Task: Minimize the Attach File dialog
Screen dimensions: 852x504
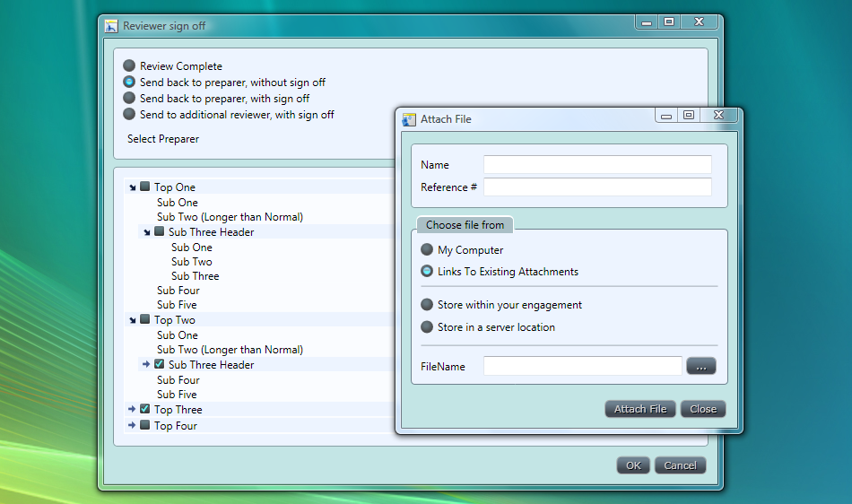Action: [666, 115]
